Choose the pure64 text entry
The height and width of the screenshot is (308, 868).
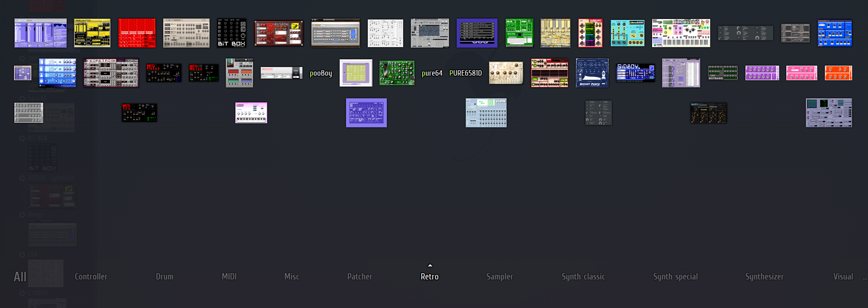[x=432, y=73]
